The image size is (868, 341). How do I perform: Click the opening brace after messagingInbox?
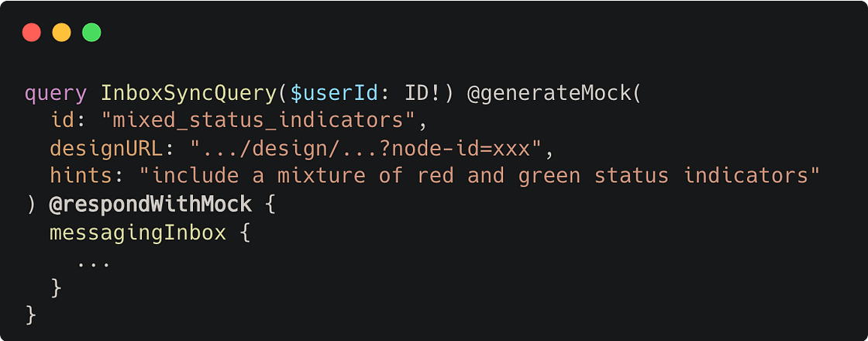tap(245, 232)
